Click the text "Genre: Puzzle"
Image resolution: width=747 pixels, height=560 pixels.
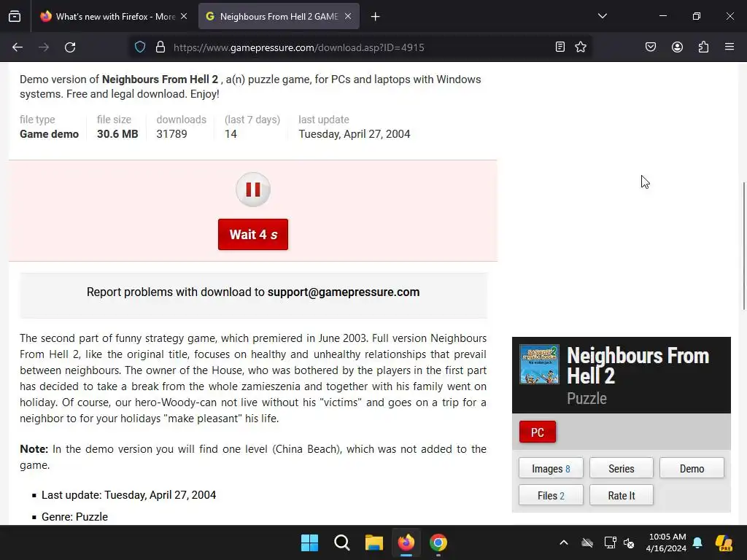[x=75, y=517]
